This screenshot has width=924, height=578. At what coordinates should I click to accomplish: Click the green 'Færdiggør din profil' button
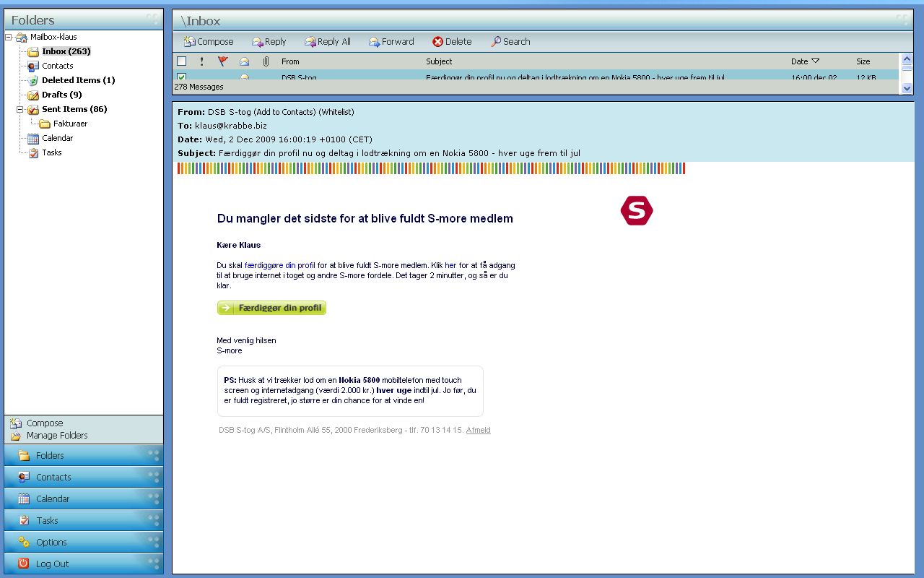271,308
